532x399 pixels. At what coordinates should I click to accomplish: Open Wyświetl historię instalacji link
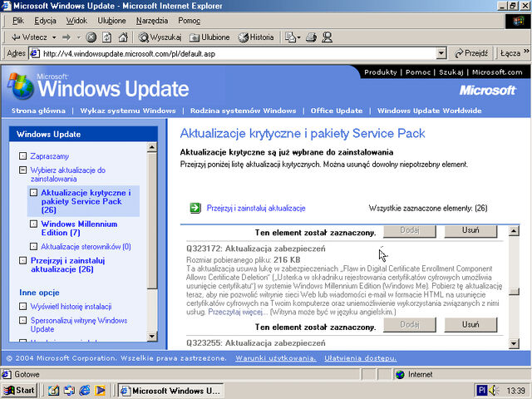point(71,307)
